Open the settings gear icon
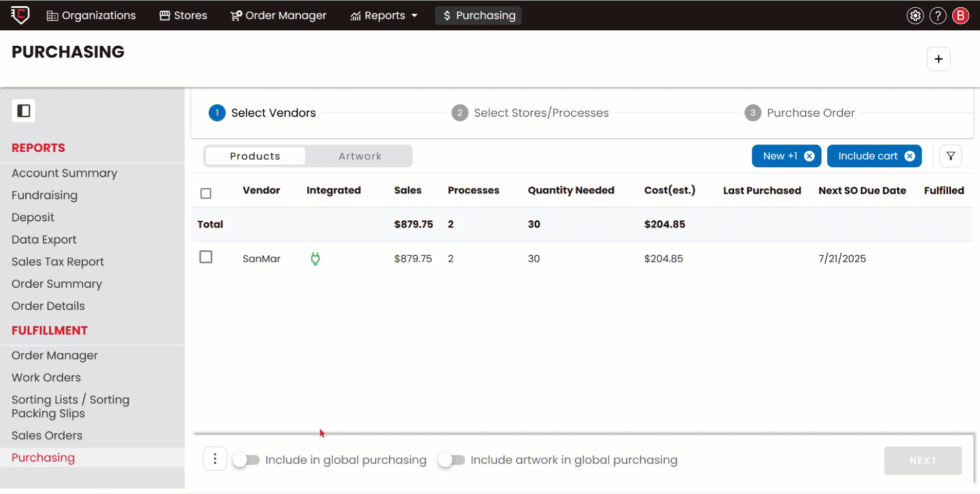980x494 pixels. (x=915, y=15)
